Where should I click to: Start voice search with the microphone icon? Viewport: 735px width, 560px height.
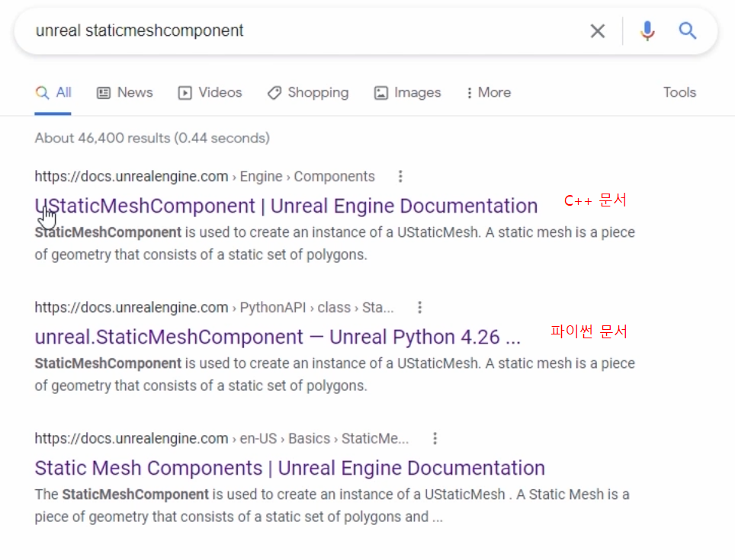coord(647,31)
